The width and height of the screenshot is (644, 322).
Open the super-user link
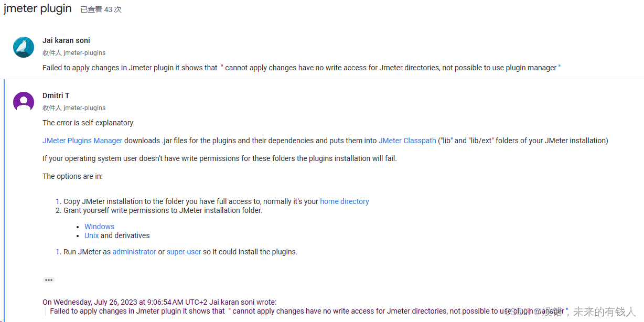[x=184, y=251]
